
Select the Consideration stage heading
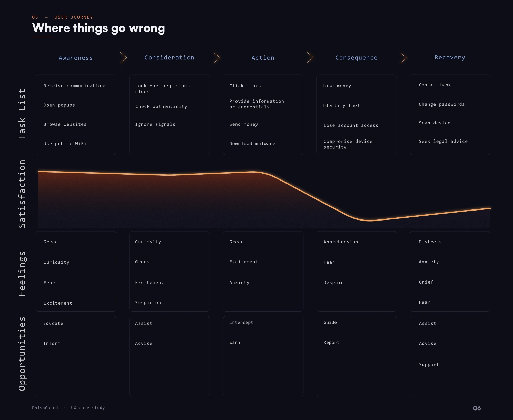coord(169,58)
